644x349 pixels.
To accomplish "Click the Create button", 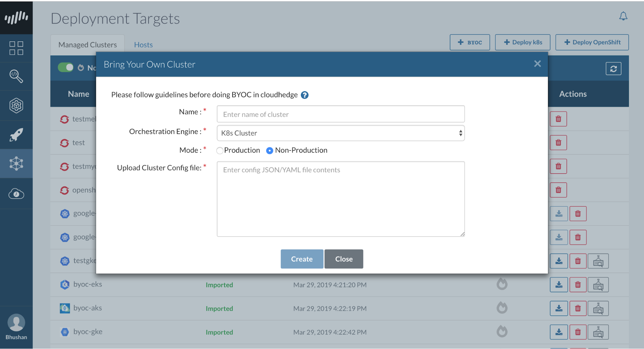I will (x=302, y=259).
